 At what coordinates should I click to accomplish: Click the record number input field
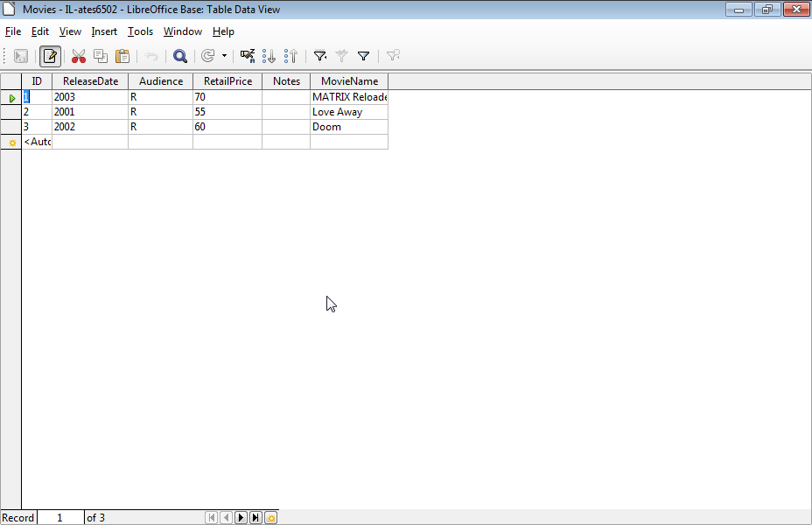60,517
